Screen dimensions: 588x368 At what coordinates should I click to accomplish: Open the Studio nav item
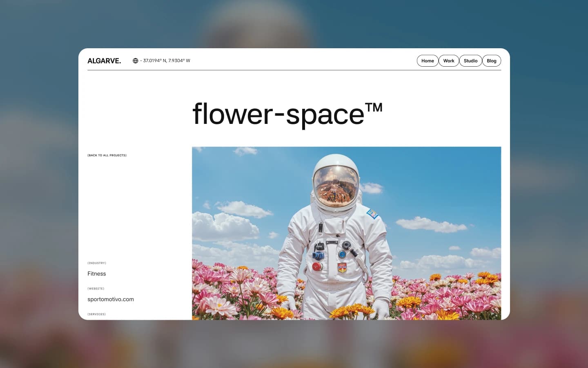coord(470,61)
